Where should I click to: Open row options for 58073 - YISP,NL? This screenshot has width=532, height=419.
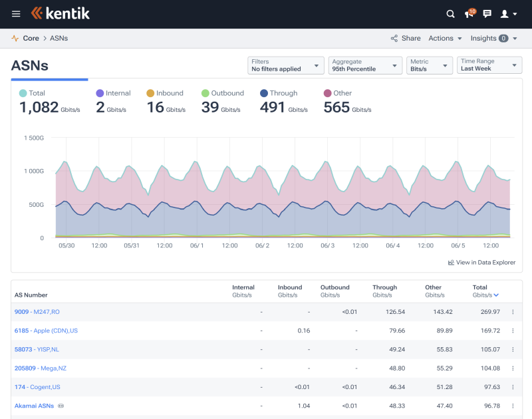(513, 349)
